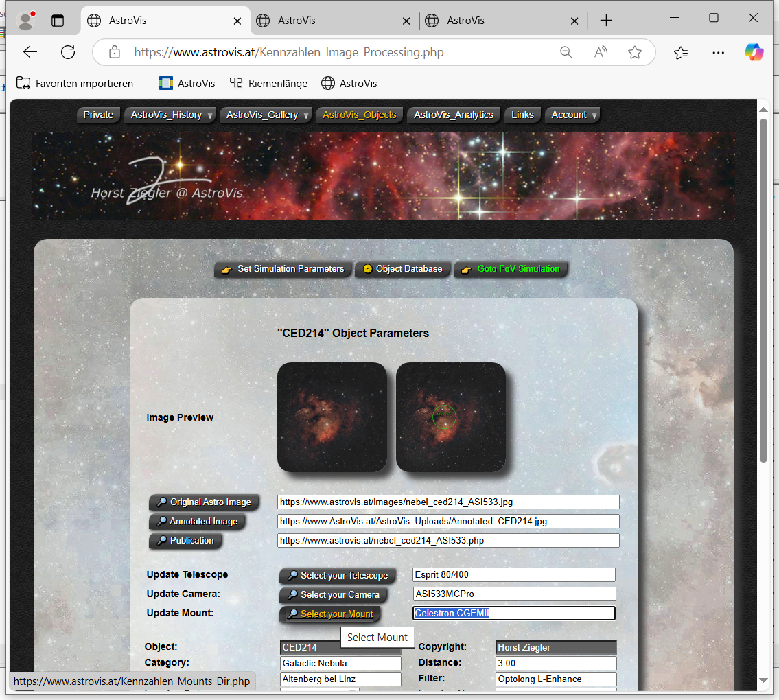Click the Annotated Image button

[x=197, y=521]
